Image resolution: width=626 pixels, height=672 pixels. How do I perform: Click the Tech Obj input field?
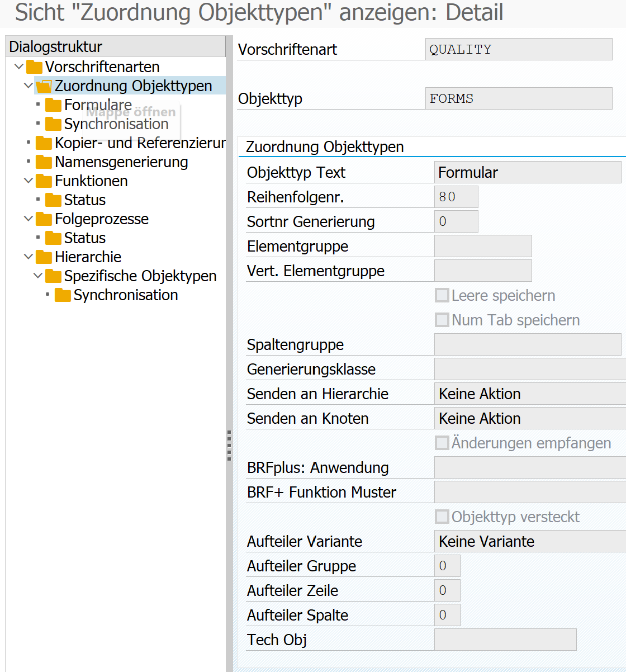point(505,640)
